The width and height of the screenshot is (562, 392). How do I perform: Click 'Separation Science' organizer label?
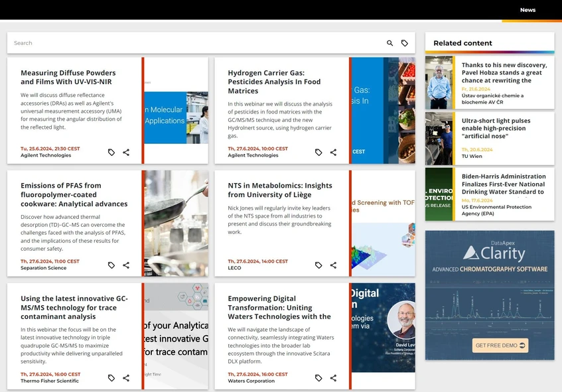(43, 268)
